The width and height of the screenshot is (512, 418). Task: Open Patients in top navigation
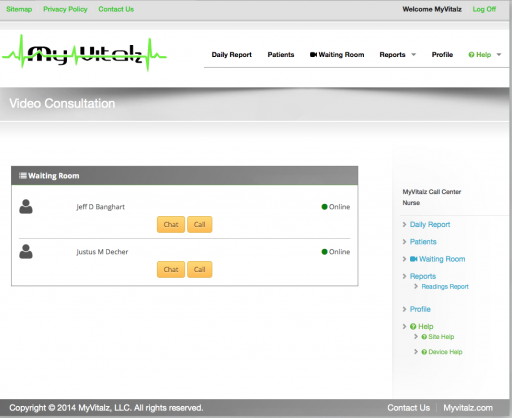tap(281, 55)
